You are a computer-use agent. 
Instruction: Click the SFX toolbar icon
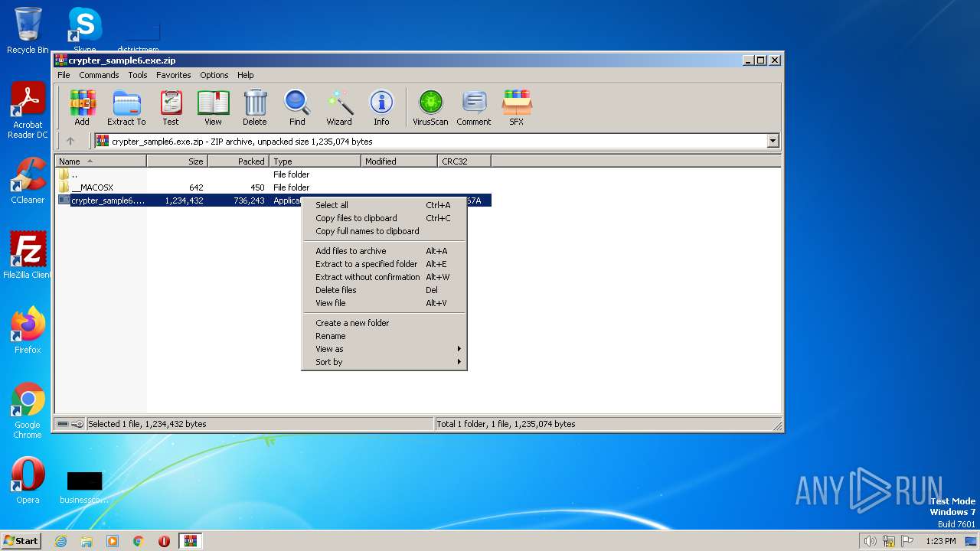517,107
